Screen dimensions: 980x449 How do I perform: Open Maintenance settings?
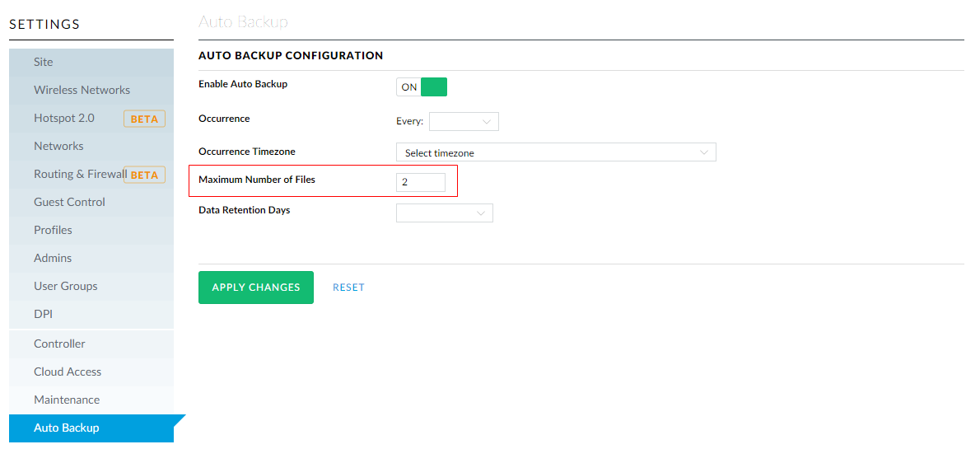67,400
